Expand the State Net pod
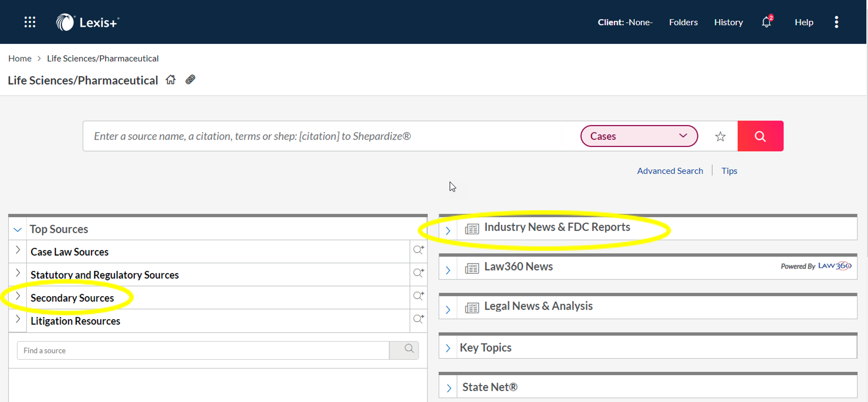Screen dimensions: 868x402 pos(449,388)
